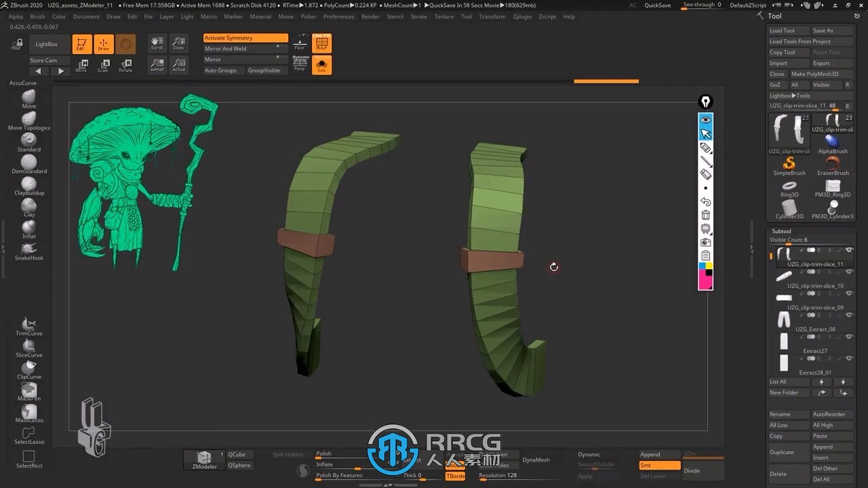Activate the Edit mode button
This screenshot has height=488, width=868.
(x=82, y=44)
